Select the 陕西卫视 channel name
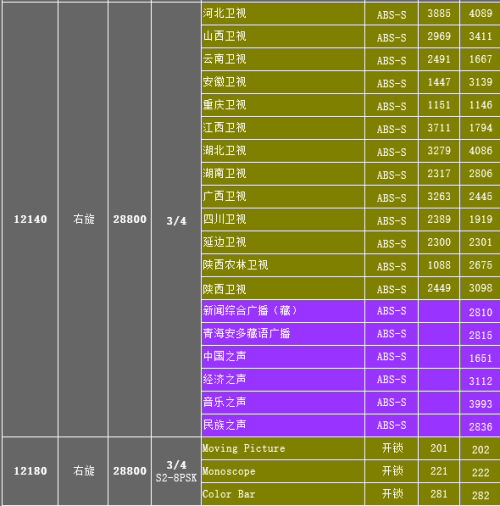Screen dimensions: 500x506 click(x=224, y=289)
